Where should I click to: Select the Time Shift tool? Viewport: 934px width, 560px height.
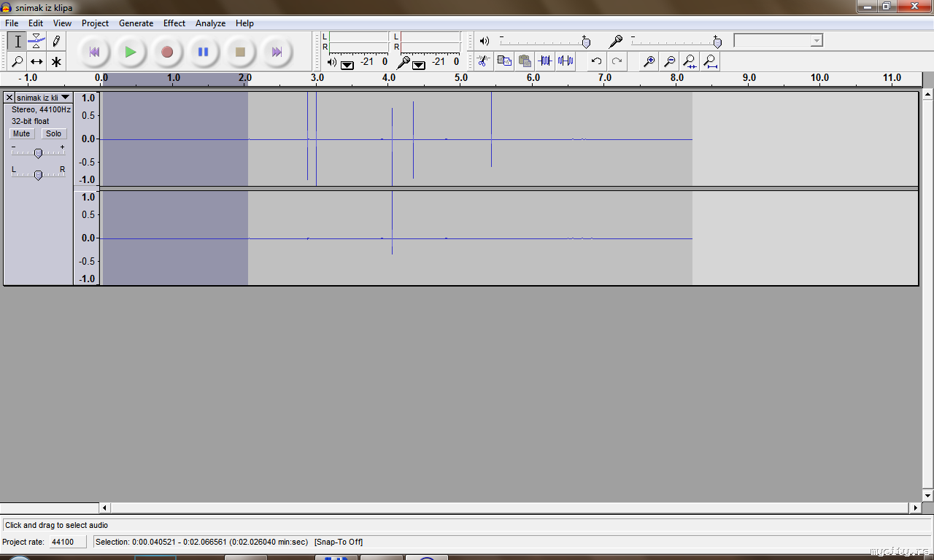36,61
